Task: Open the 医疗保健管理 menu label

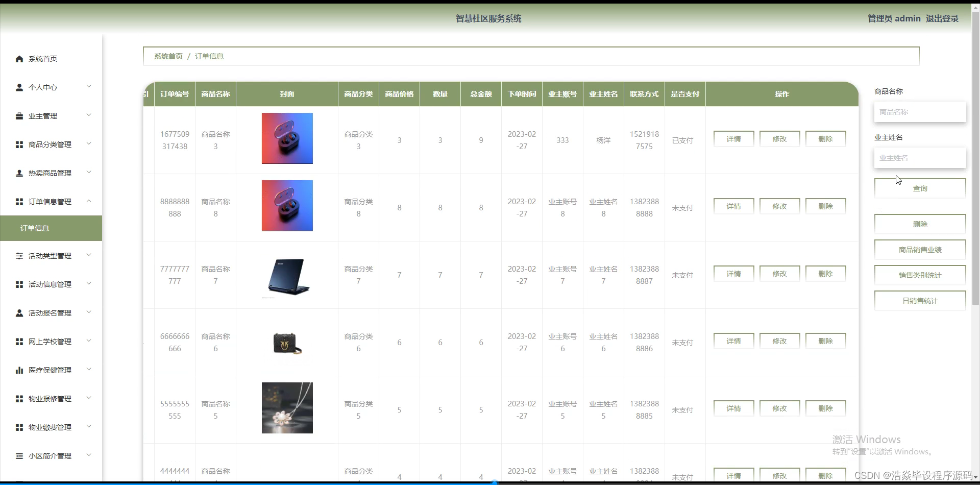Action: pyautogui.click(x=50, y=370)
